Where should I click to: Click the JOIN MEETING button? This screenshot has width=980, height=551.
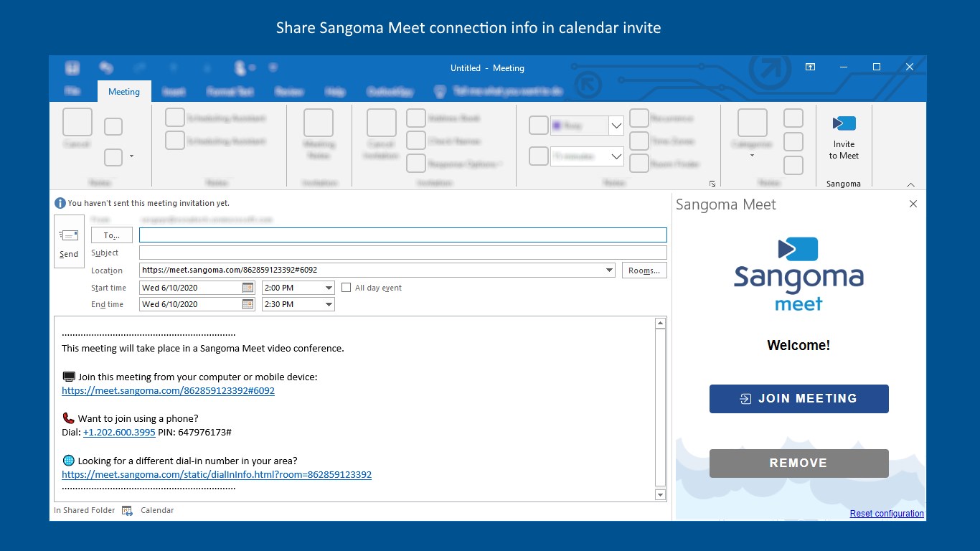[x=799, y=399]
